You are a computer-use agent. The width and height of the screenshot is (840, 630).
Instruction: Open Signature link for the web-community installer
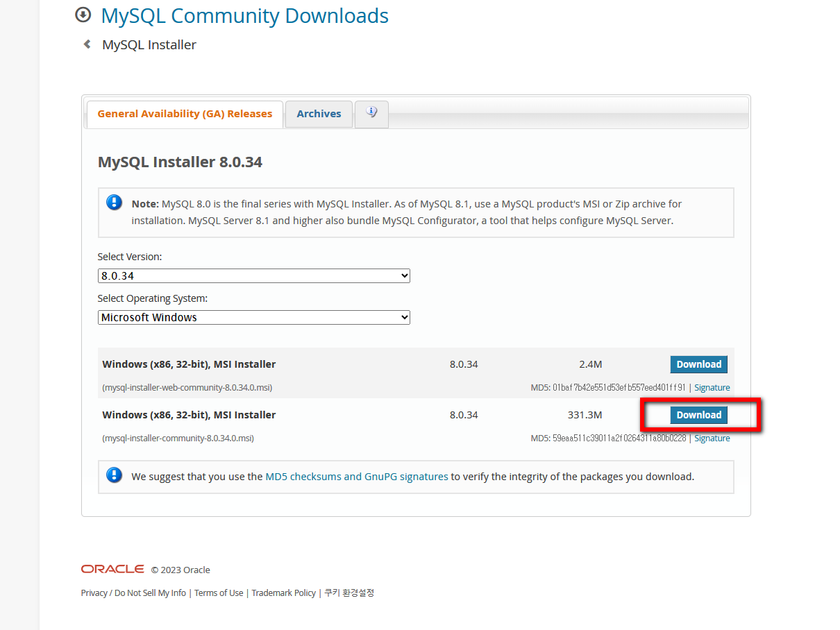click(x=712, y=387)
